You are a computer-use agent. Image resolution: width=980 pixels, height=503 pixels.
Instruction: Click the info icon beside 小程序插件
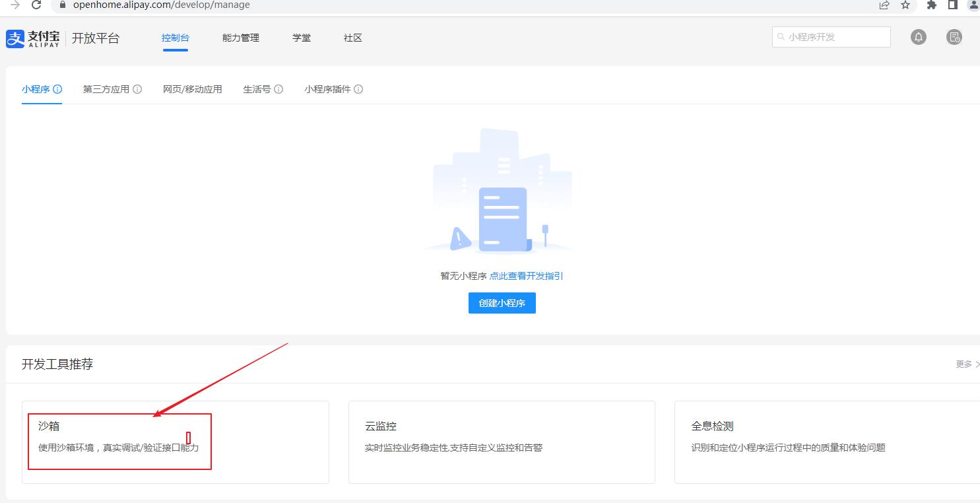coord(359,88)
